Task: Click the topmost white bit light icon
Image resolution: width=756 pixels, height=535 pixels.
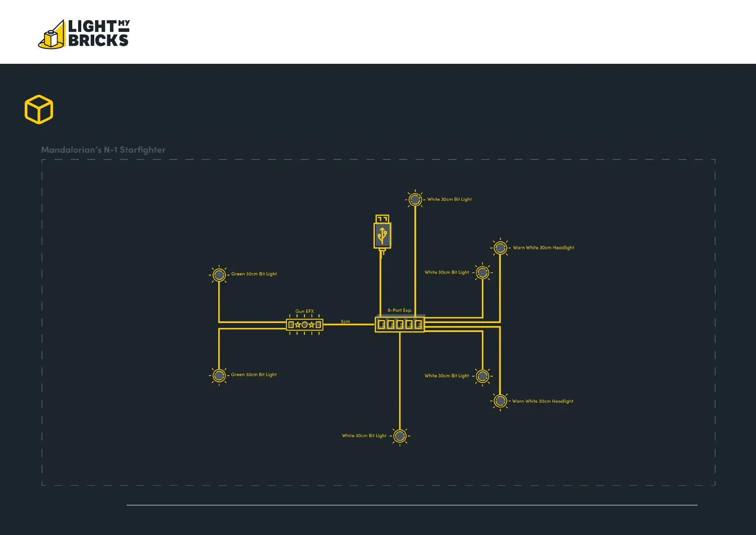Action: [415, 199]
